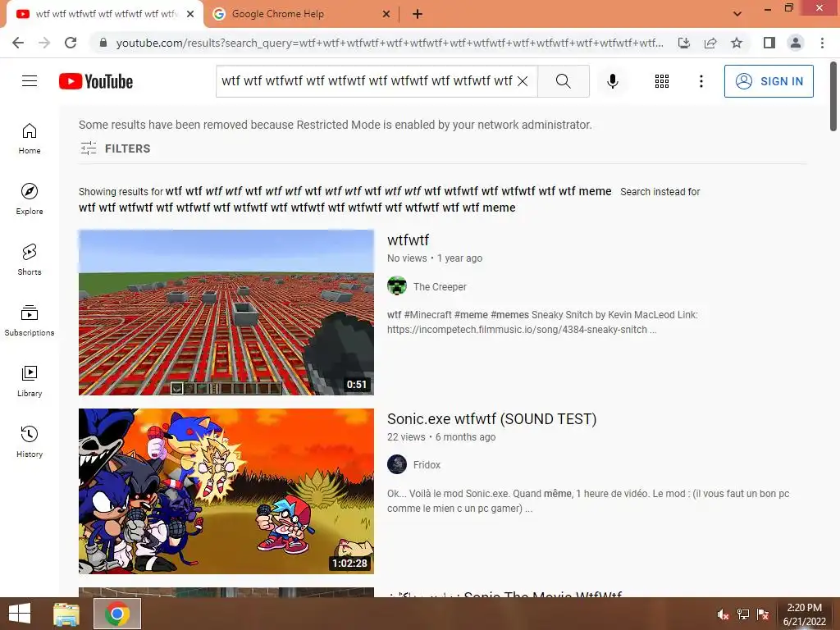Switch to the Google Chrome Help tab
Viewport: 840px width, 630px height.
click(301, 14)
